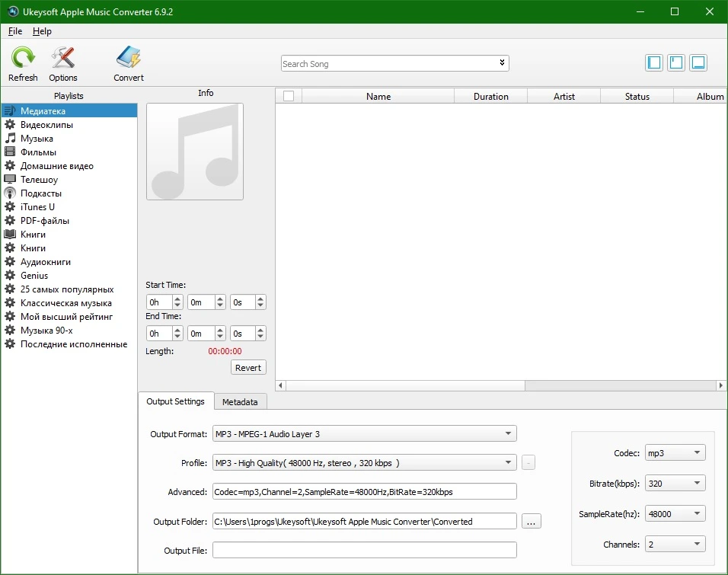Browse for output folder with ellipsis button
Image resolution: width=728 pixels, height=575 pixels.
(531, 522)
